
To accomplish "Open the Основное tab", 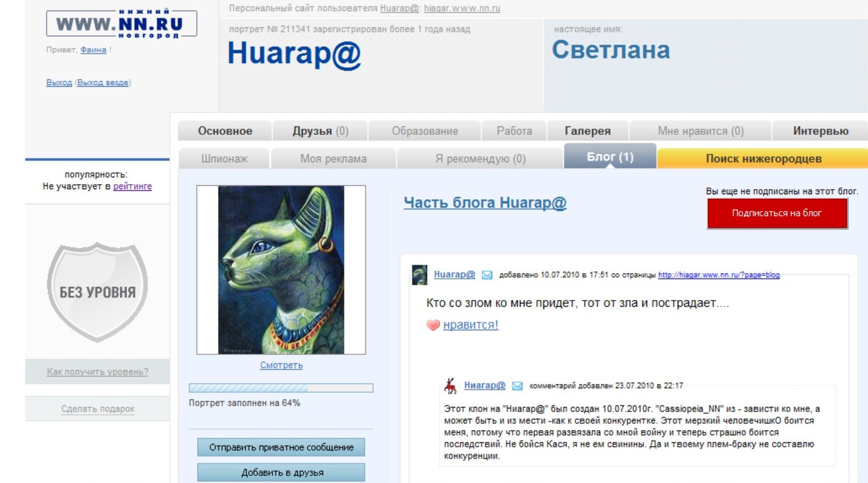I will tap(225, 131).
